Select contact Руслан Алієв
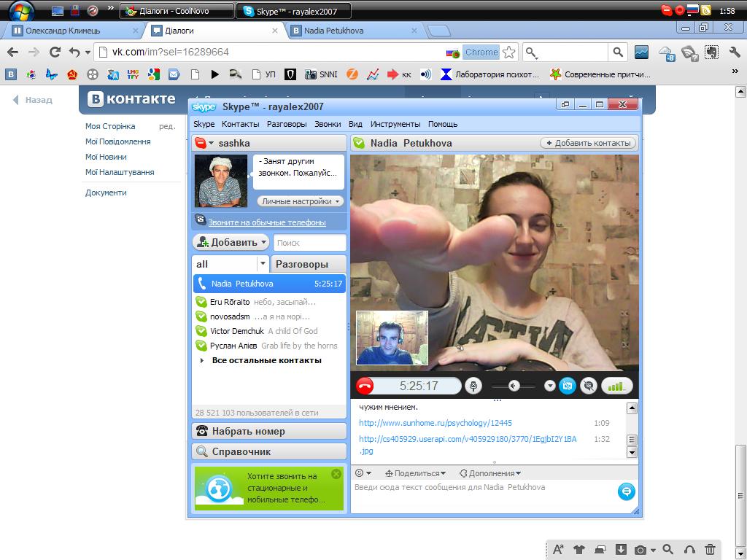 (x=269, y=346)
